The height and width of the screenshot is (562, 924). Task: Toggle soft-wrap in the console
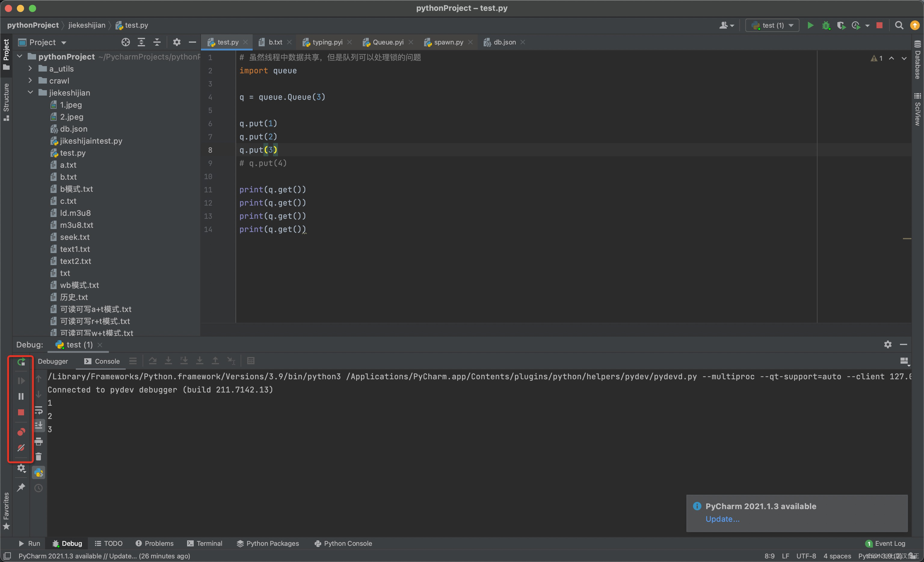tap(38, 410)
